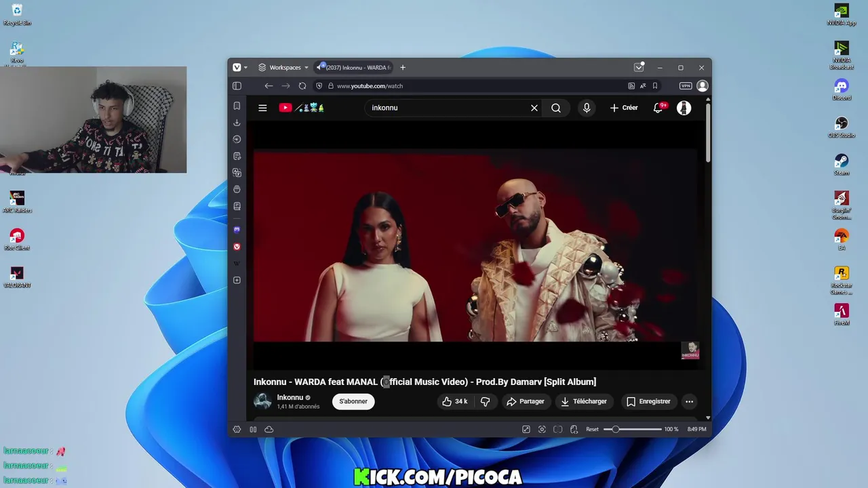Click the Télécharger button
The image size is (868, 488).
[x=584, y=401]
